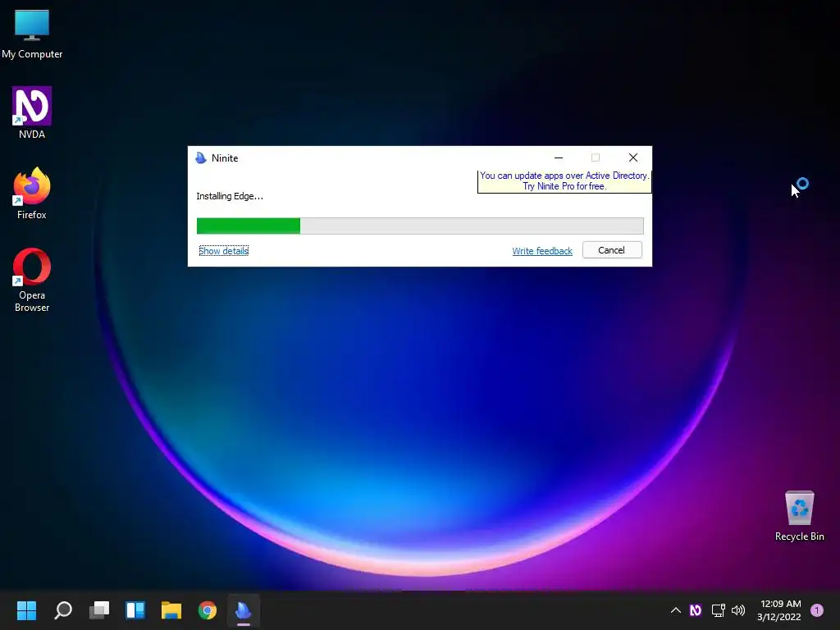Launch File Explorer from taskbar
Image resolution: width=840 pixels, height=630 pixels.
point(171,609)
